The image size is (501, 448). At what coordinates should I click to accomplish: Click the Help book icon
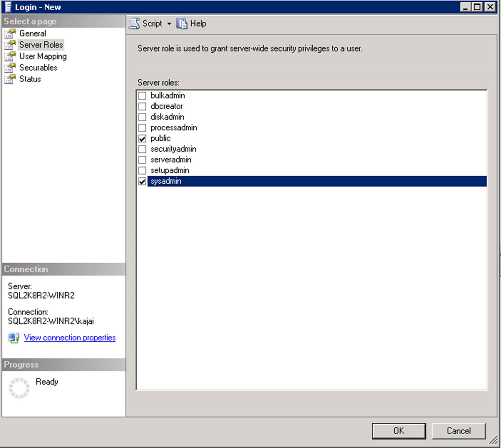182,23
